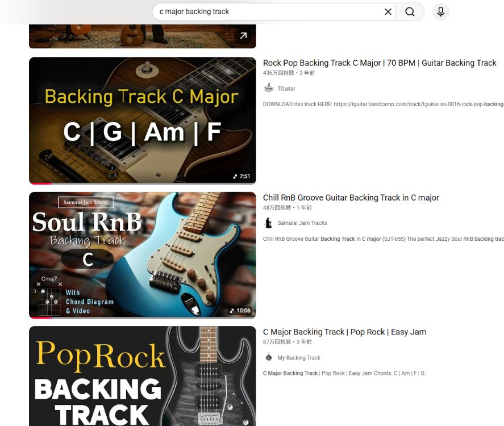Open the 'Rock Pop Backing Track C Major | 70 BPM' title
Screen dimensions: 504x426
tap(380, 63)
